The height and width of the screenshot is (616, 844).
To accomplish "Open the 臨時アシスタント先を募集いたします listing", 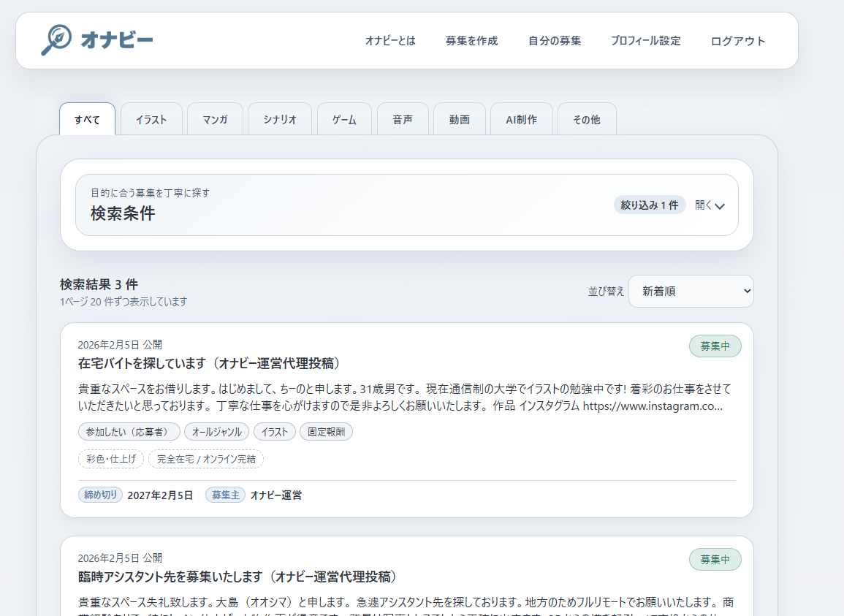I will (x=237, y=577).
